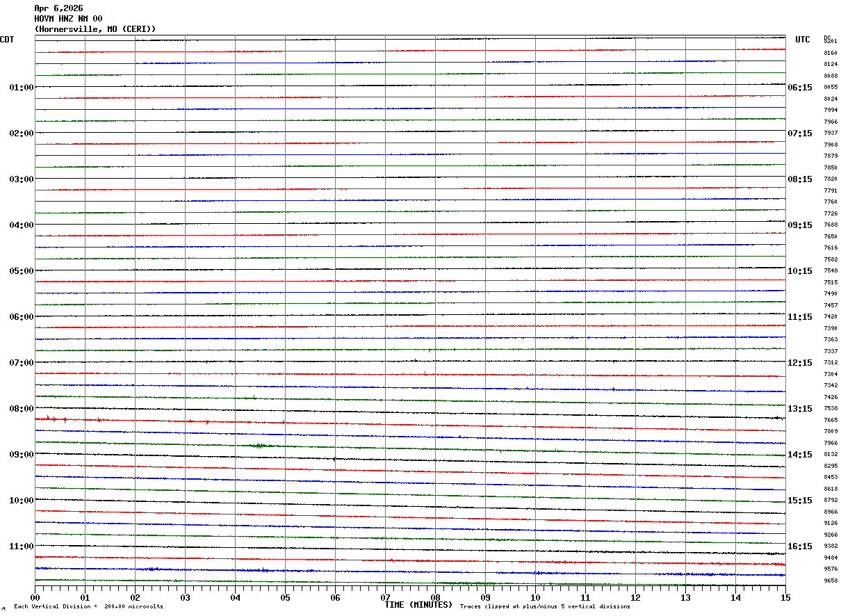Click the DC offset value "7937"

(x=831, y=133)
